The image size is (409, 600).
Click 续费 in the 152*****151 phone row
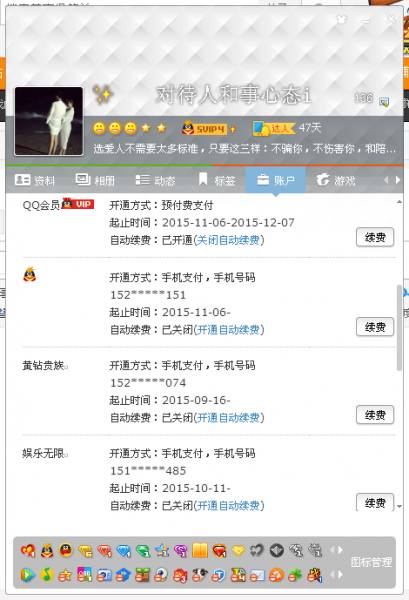[x=375, y=327]
